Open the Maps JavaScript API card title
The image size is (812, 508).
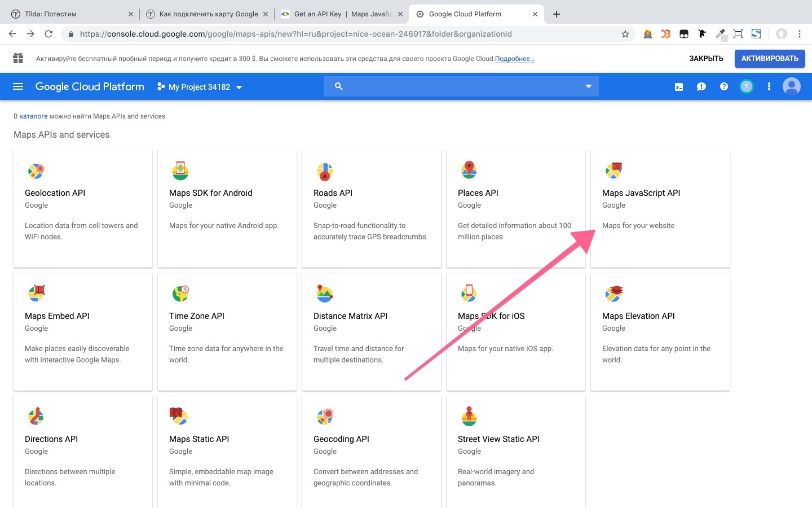pos(641,193)
